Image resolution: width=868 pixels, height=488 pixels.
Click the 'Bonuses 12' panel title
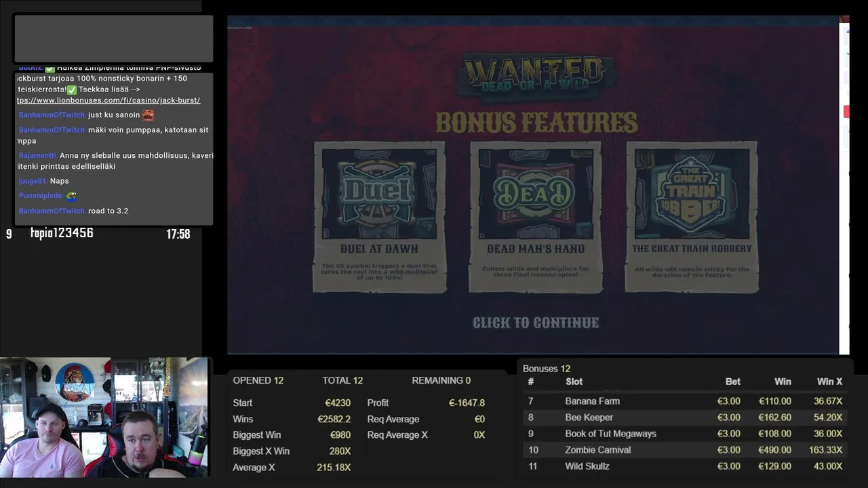click(x=547, y=369)
